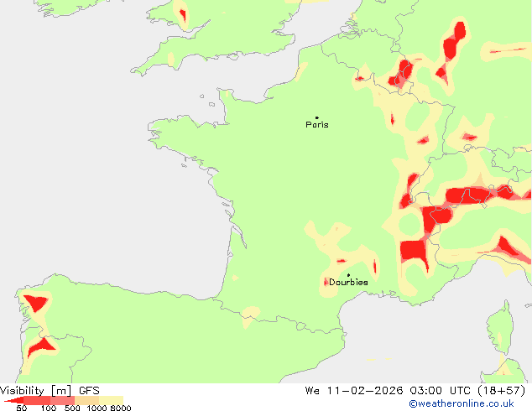
Task: Click the weatheronline.co.uk copyright link
Action: pos(462,403)
